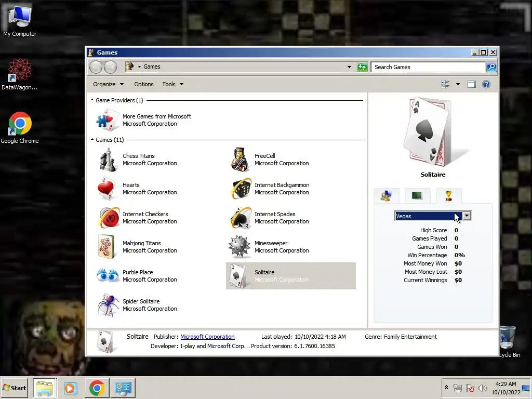
Task: Select Purble Place eyes icon
Action: click(108, 275)
